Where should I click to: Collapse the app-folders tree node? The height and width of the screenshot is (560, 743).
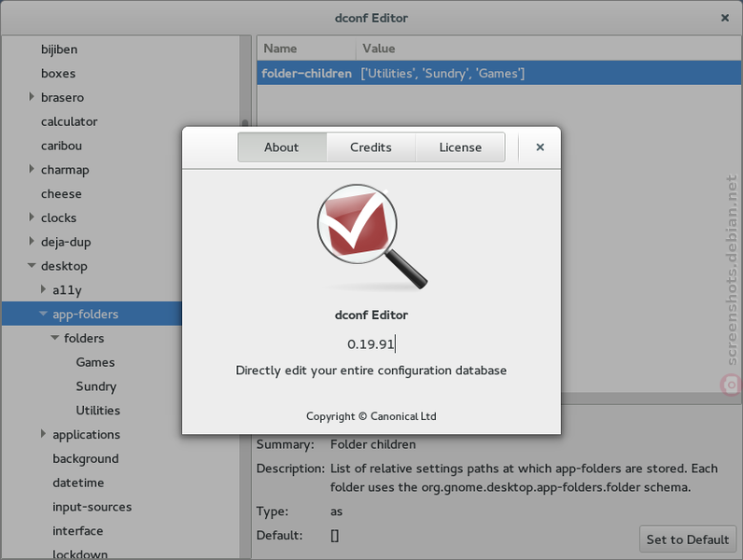(x=43, y=314)
